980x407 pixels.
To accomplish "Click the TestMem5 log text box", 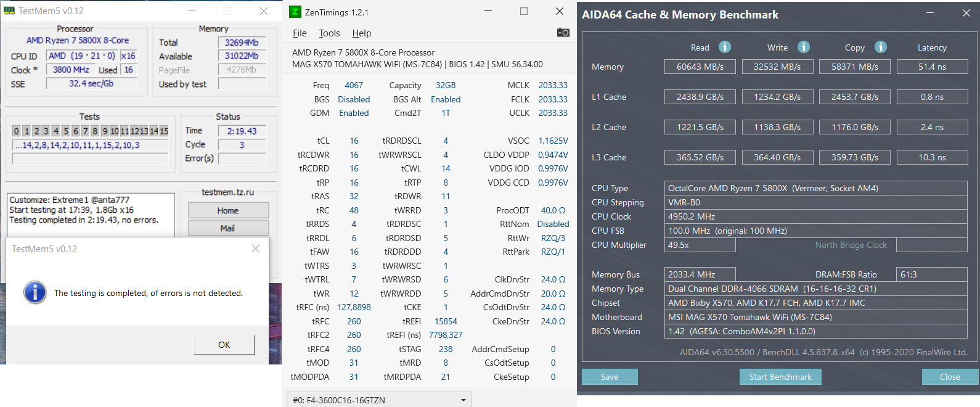I will pyautogui.click(x=91, y=215).
